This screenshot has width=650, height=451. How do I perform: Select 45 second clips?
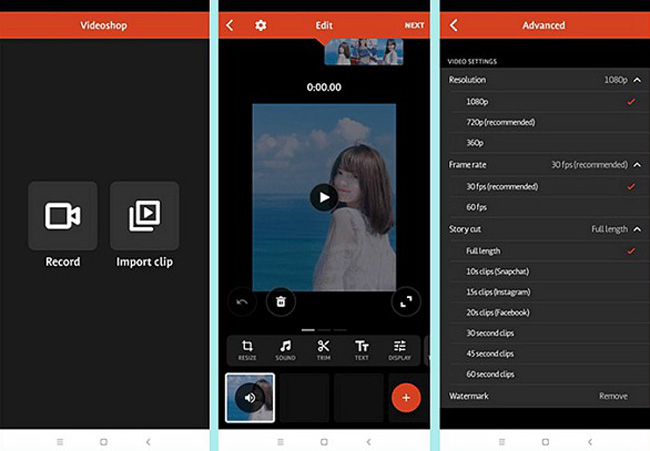pos(549,354)
